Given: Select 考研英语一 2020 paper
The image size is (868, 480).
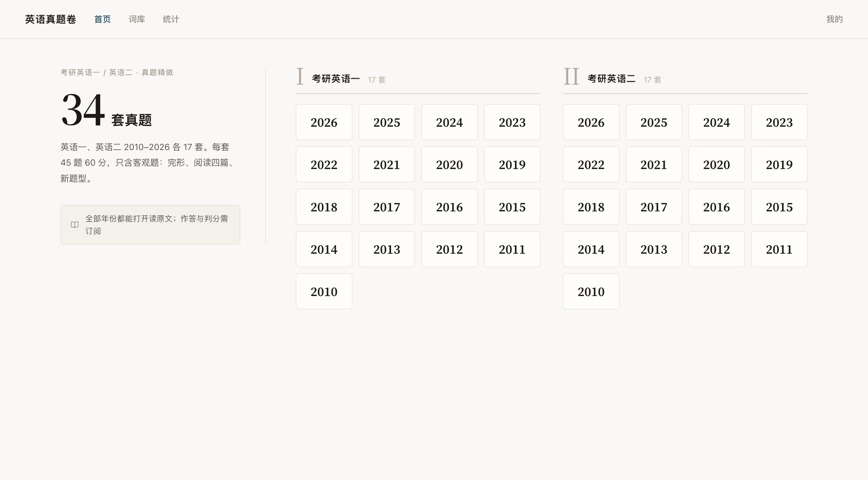Looking at the screenshot, I should (449, 164).
